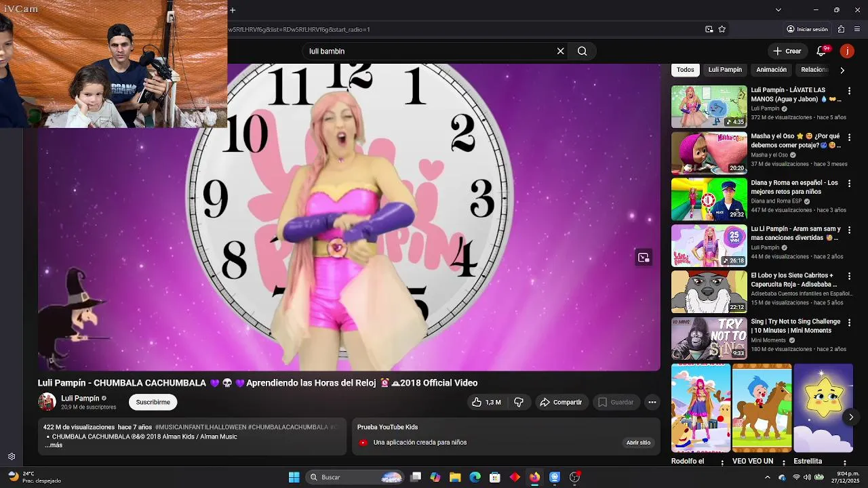Open options for Masha y el Oso video
The height and width of the screenshot is (488, 868).
tap(849, 137)
